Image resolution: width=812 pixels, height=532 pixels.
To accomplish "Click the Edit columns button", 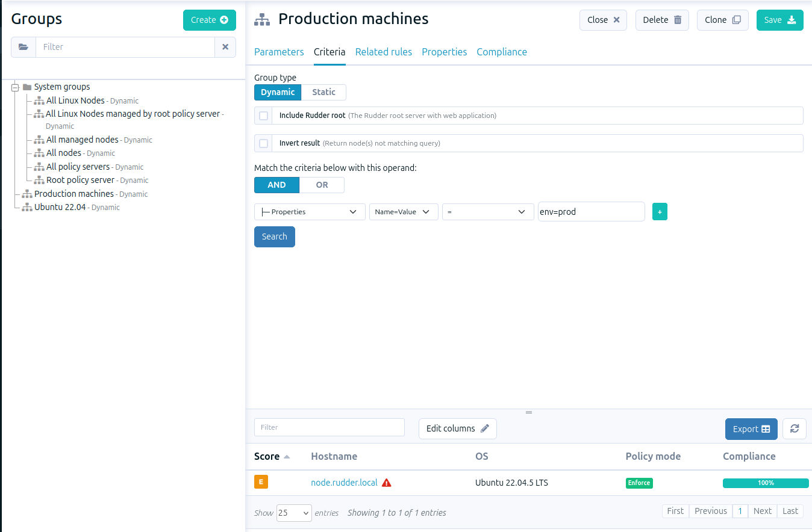I will click(x=458, y=428).
